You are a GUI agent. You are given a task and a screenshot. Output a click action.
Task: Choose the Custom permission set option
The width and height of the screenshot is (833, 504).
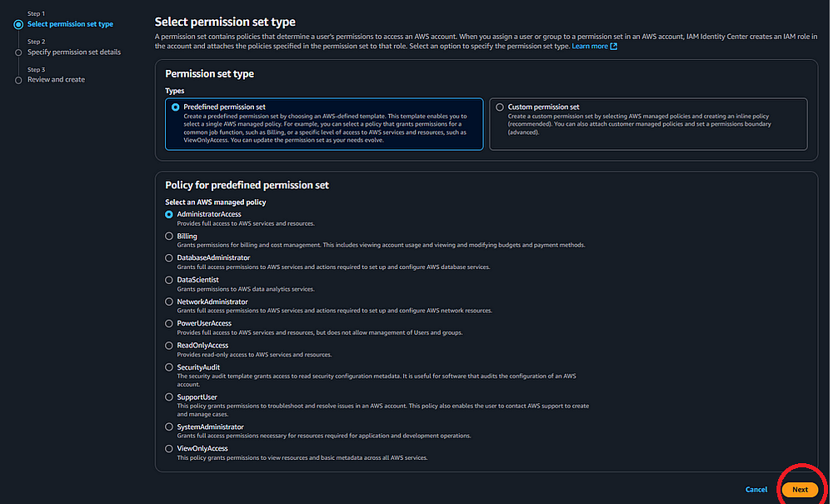500,107
